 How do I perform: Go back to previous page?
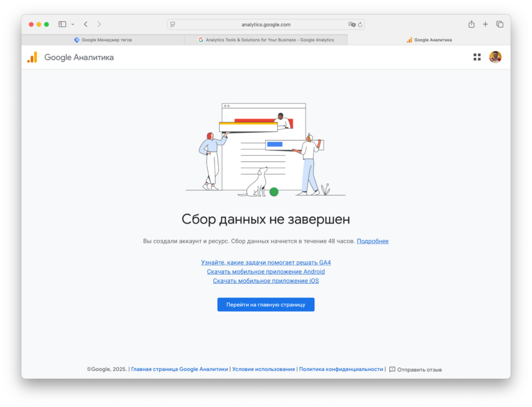[x=86, y=24]
